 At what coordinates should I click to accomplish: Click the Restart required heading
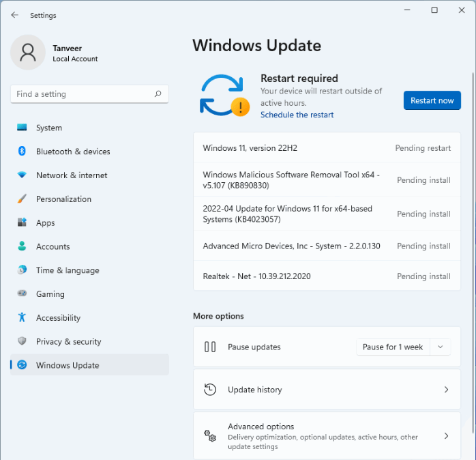(299, 78)
